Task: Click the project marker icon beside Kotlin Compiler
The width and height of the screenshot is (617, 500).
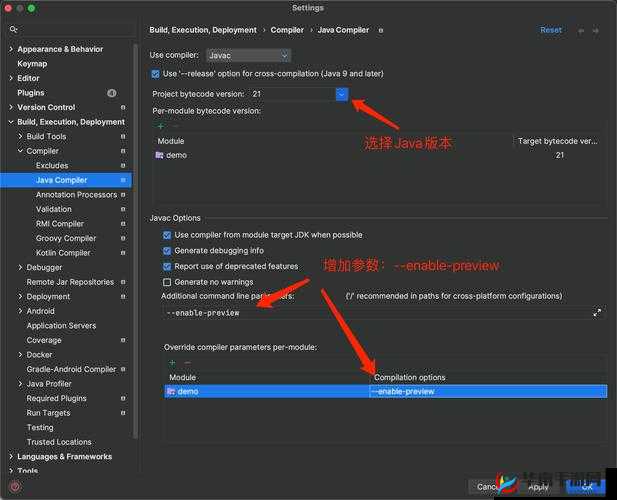Action: pyautogui.click(x=123, y=253)
